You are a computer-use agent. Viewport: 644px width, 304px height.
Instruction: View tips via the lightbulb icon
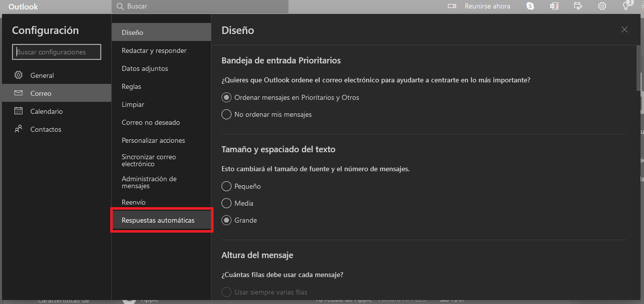click(626, 6)
